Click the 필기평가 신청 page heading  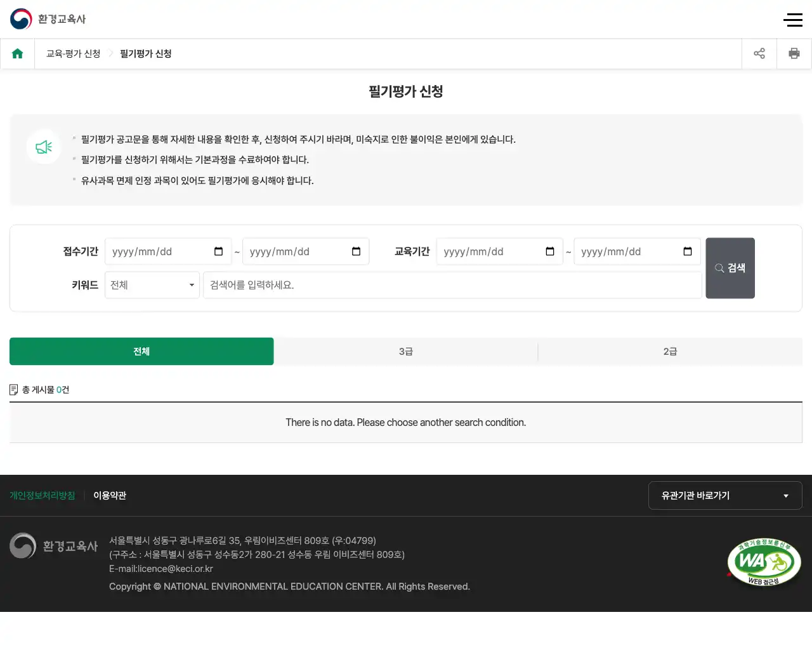[406, 91]
